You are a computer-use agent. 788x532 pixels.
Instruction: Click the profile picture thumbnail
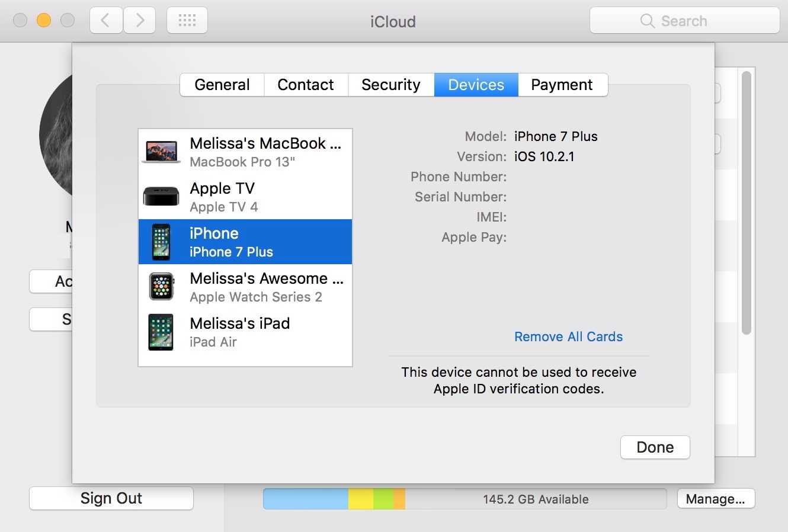click(56, 135)
